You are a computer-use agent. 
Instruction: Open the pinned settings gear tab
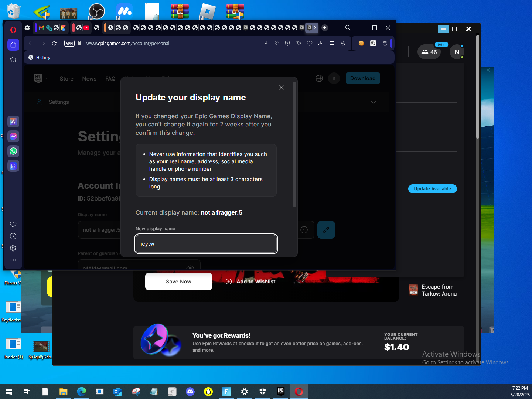pos(27,28)
